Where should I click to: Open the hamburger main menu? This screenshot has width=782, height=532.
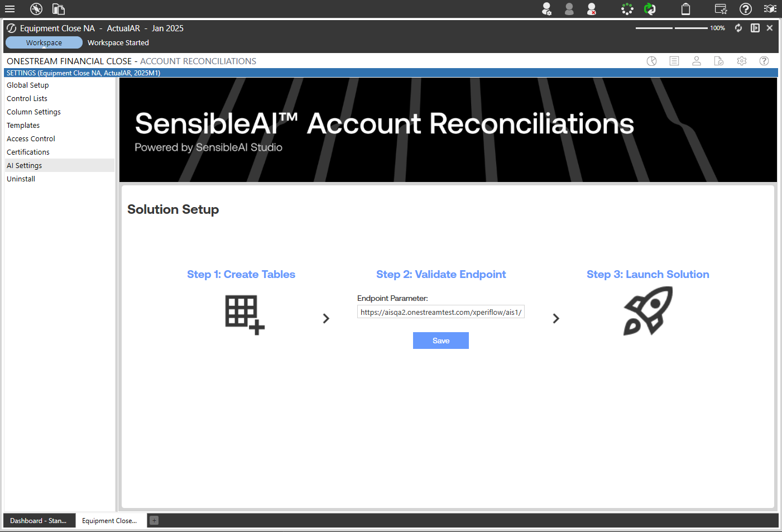(9, 9)
